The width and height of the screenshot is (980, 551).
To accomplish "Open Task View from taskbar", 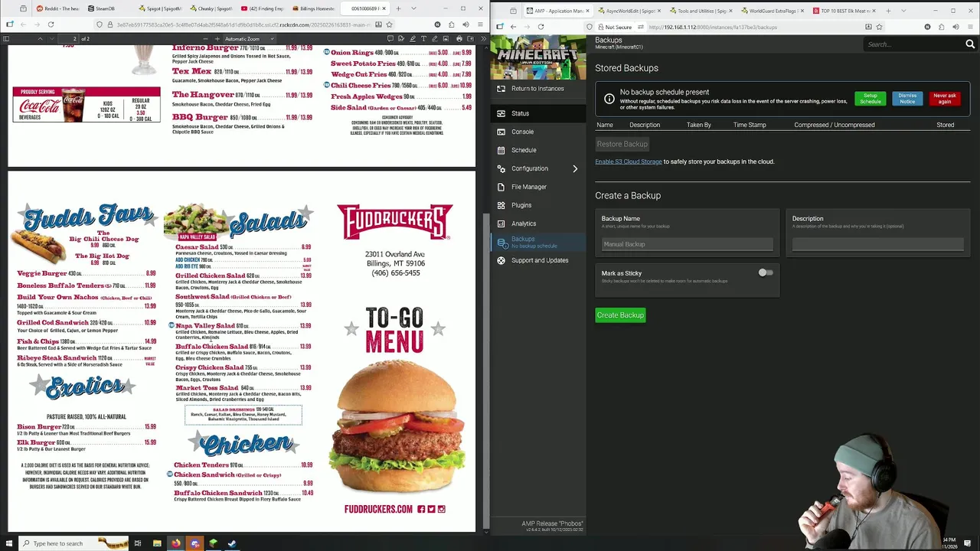I will pos(138,543).
